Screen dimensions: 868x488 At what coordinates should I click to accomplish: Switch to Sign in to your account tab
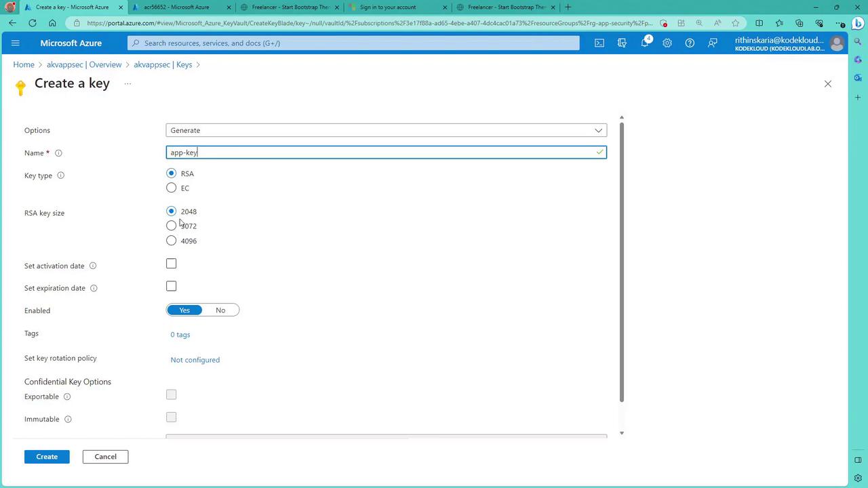tap(397, 7)
